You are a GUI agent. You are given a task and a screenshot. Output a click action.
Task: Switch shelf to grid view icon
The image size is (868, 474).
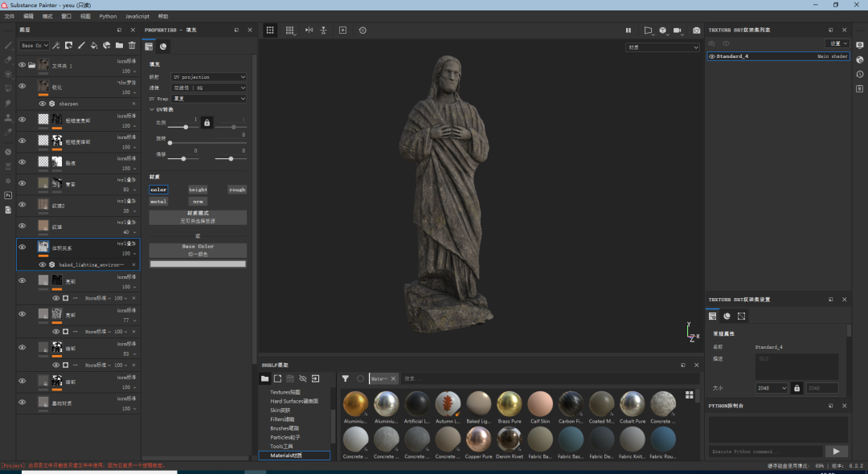(689, 394)
